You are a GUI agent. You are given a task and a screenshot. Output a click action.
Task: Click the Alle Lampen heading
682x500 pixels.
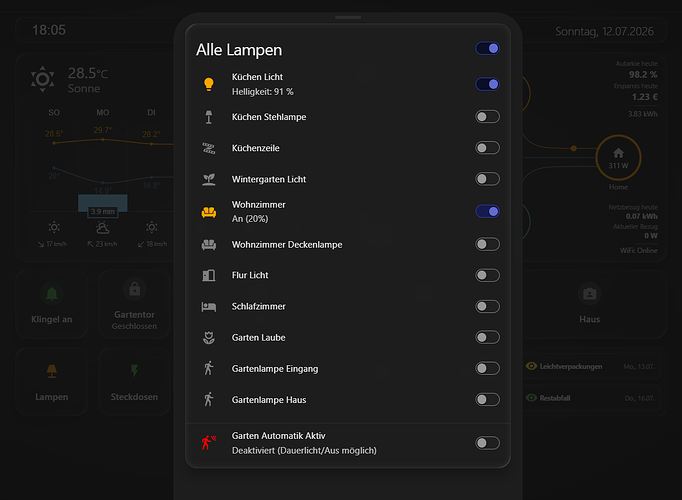239,50
